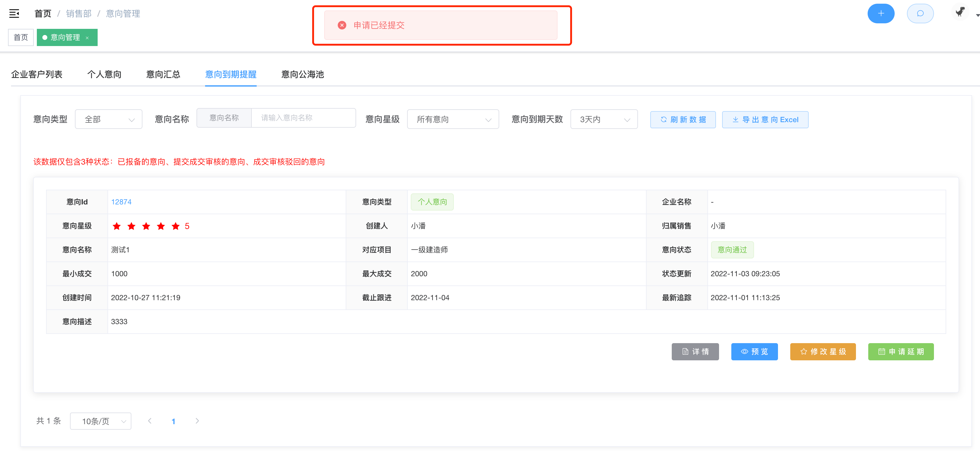
Task: Switch to 企业客户列表 tab
Action: (x=37, y=74)
